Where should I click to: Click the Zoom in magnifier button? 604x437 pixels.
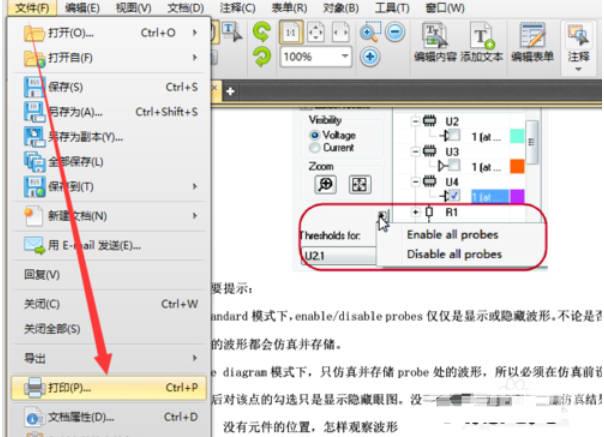[x=325, y=184]
